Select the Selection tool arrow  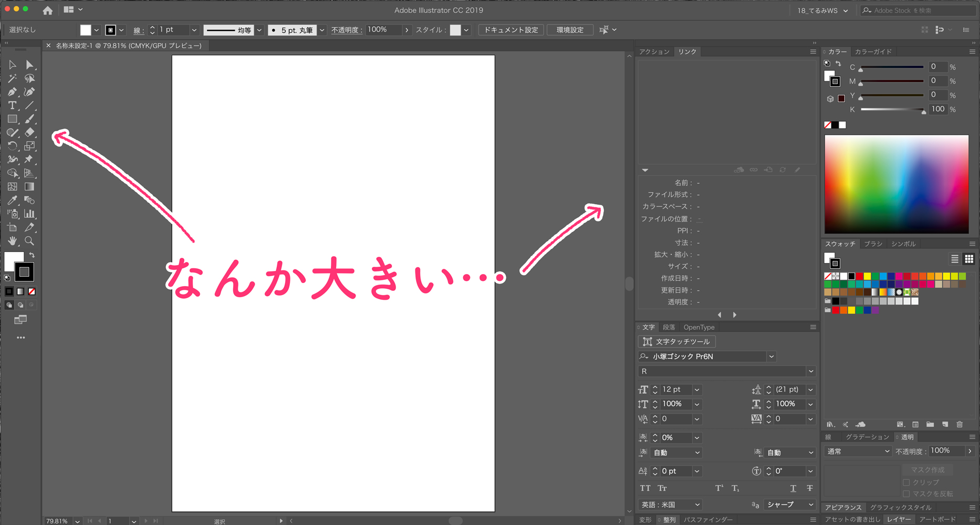tap(12, 65)
